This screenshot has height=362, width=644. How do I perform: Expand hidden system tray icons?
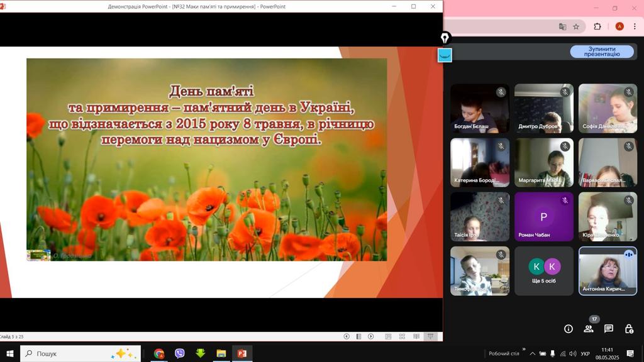click(533, 354)
